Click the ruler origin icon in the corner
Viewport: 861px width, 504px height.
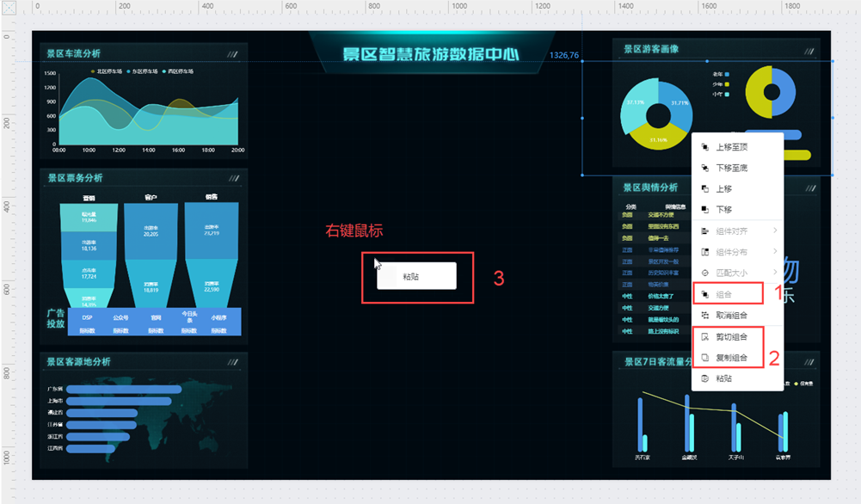coord(9,7)
